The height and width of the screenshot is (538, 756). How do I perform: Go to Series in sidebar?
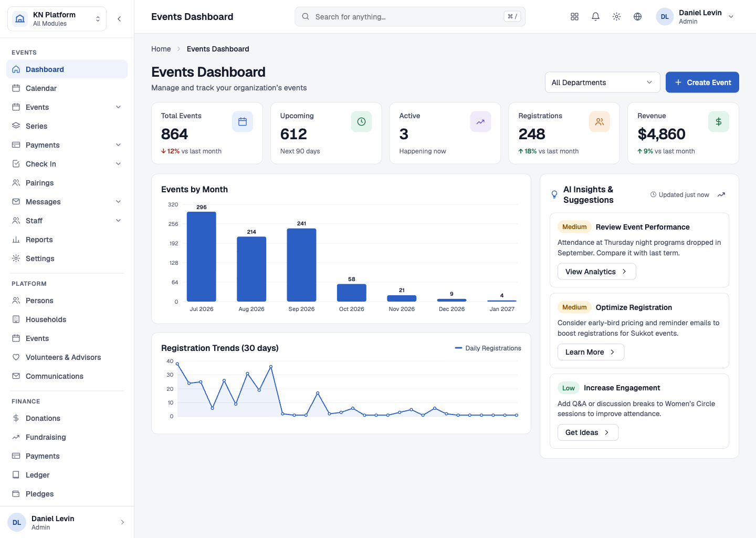click(x=67, y=126)
